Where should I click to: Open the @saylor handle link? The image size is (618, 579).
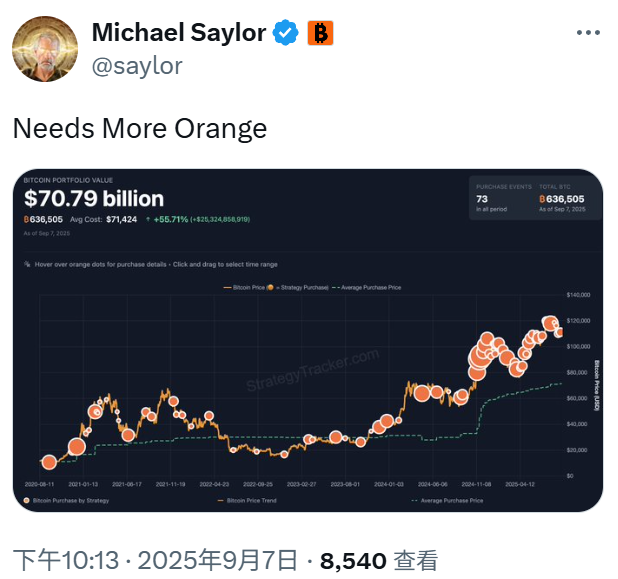tap(137, 66)
